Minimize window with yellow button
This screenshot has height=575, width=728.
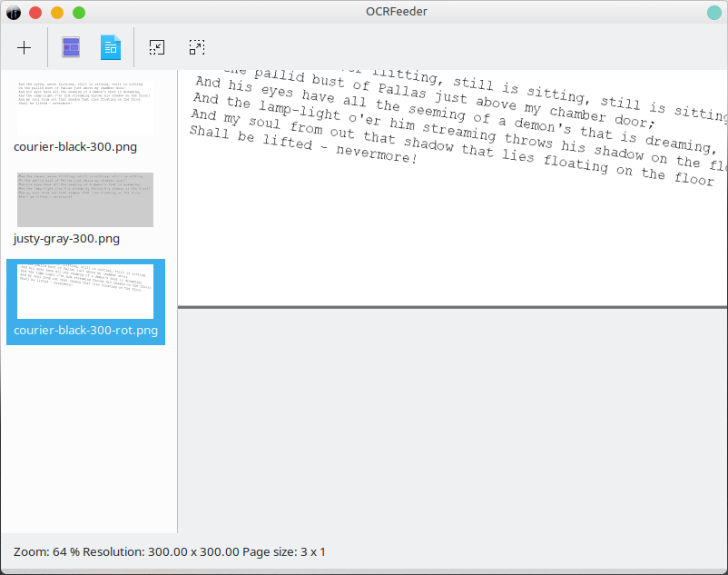pos(57,13)
